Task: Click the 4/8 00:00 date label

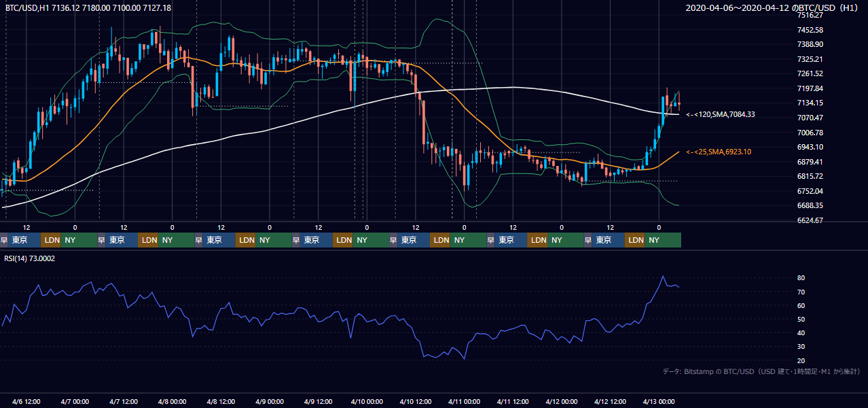Action: point(172,402)
